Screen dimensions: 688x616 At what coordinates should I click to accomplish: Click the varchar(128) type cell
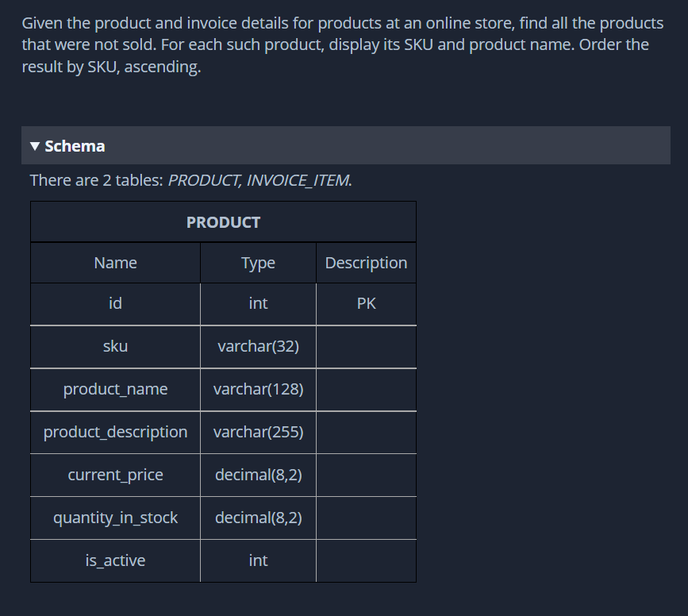point(258,389)
